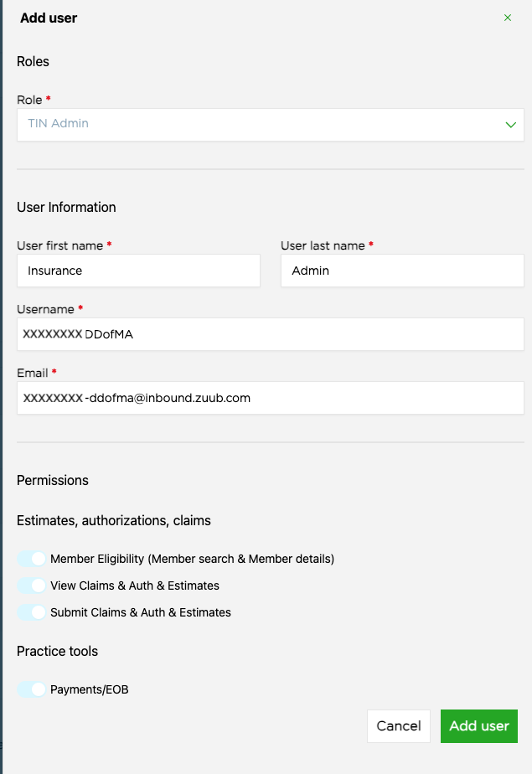This screenshot has height=774, width=532.
Task: Open the TIN Admin role combo box
Action: point(260,124)
